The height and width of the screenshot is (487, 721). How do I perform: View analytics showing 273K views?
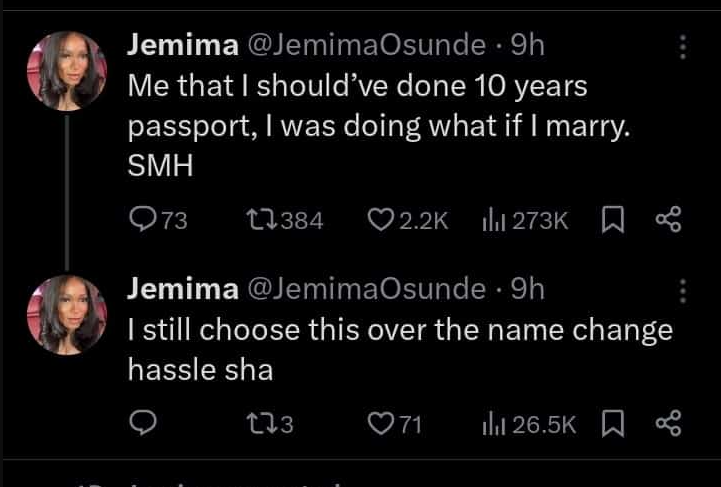coord(494,221)
